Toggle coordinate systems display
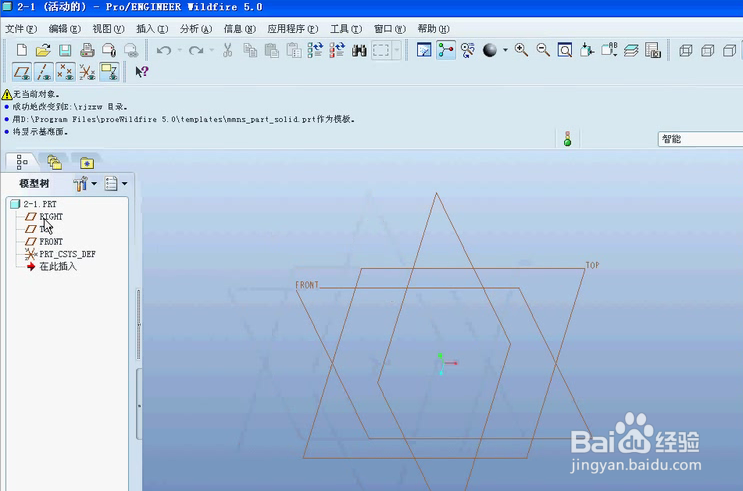743x491 pixels. tap(87, 72)
